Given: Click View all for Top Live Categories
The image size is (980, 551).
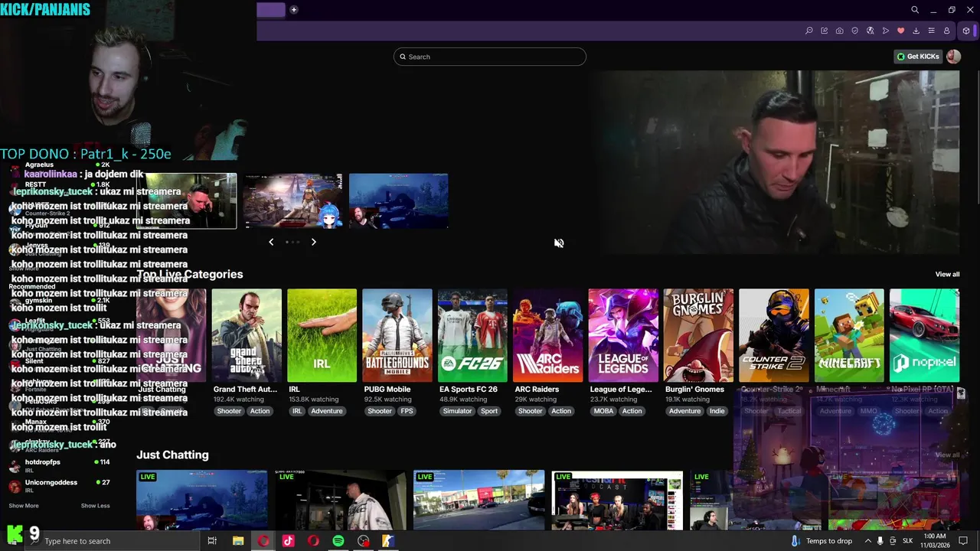Looking at the screenshot, I should [947, 274].
